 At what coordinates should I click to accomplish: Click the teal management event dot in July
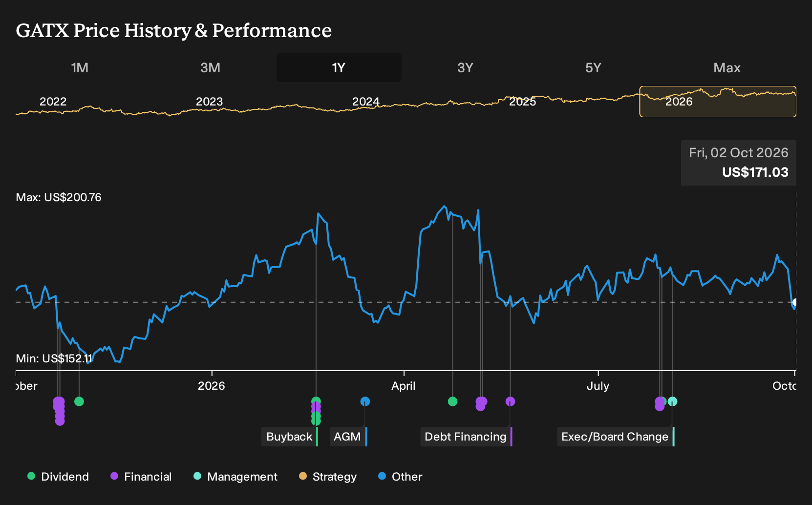[672, 401]
